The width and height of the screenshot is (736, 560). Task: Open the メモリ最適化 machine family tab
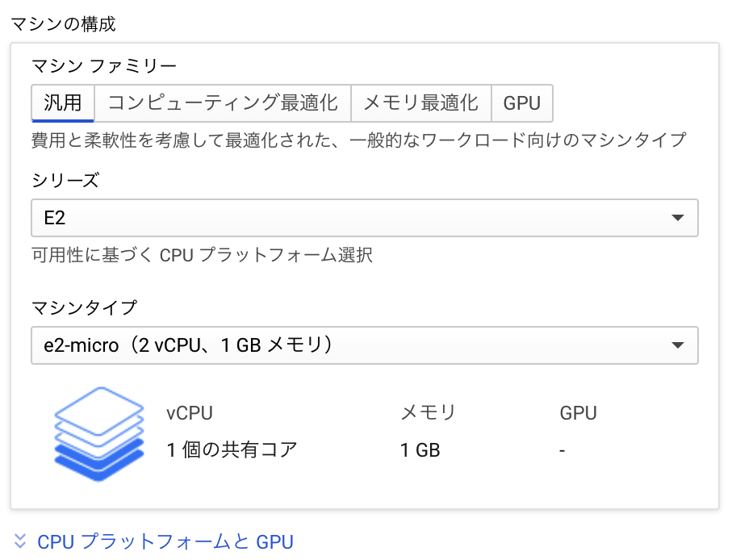420,102
